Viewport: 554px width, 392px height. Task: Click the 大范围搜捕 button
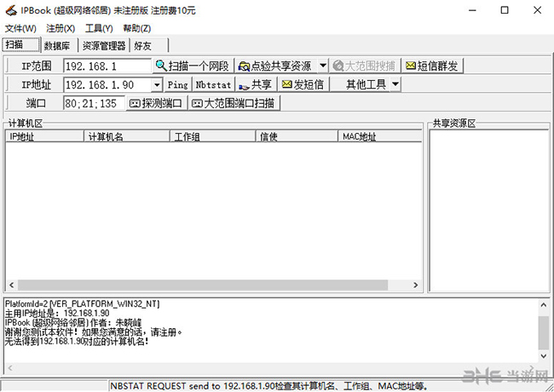click(x=364, y=66)
